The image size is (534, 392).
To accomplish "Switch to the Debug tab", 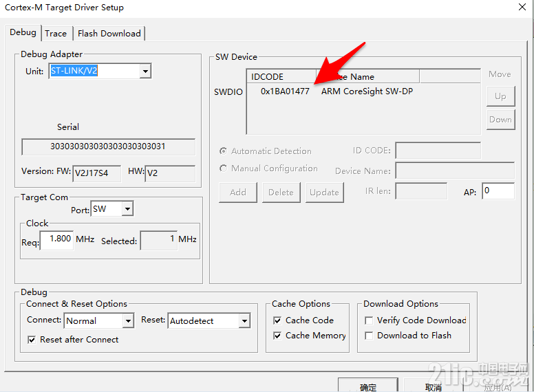I will click(23, 33).
